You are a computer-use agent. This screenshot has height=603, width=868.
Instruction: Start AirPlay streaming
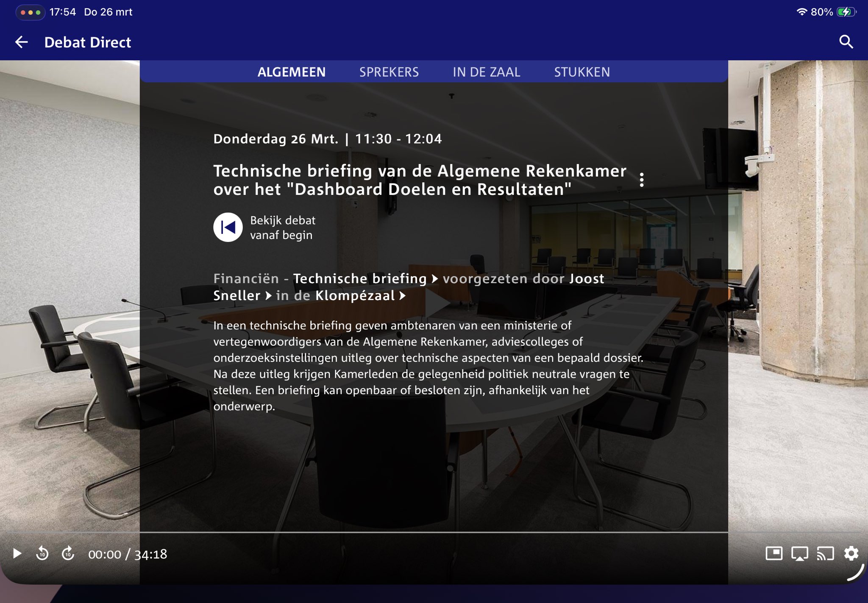point(799,553)
